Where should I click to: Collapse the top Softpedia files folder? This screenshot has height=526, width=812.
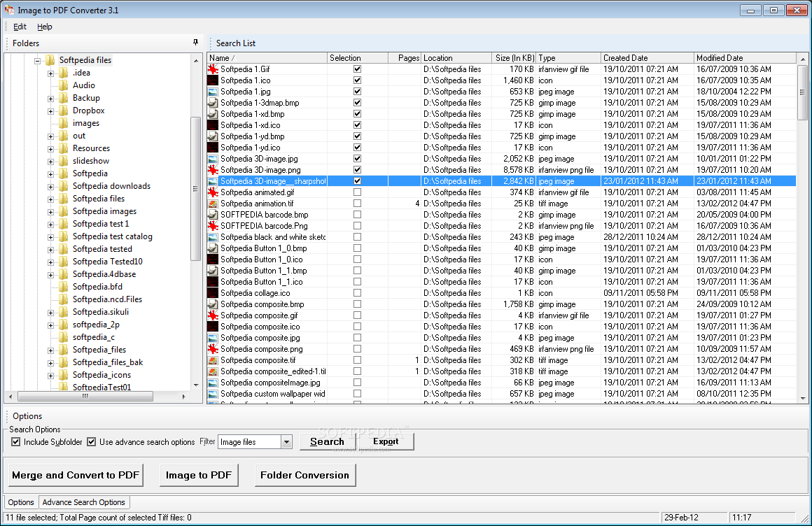38,61
